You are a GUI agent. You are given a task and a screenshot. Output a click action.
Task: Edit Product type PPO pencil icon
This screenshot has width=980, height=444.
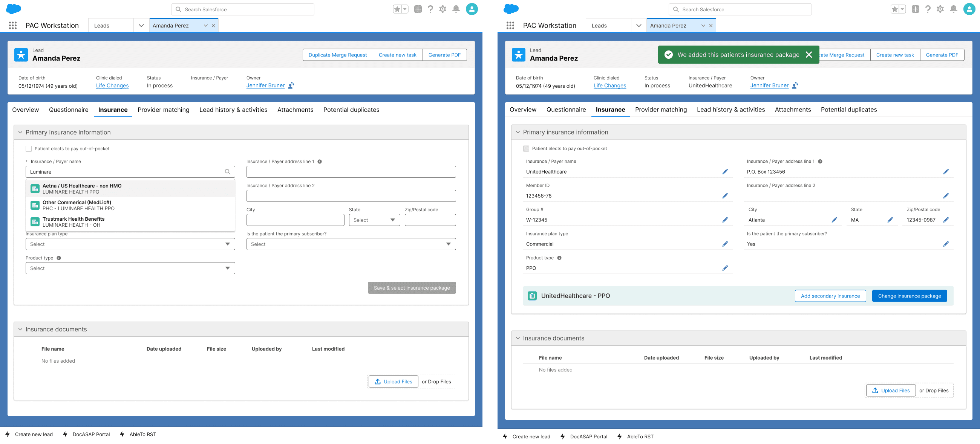tap(725, 268)
